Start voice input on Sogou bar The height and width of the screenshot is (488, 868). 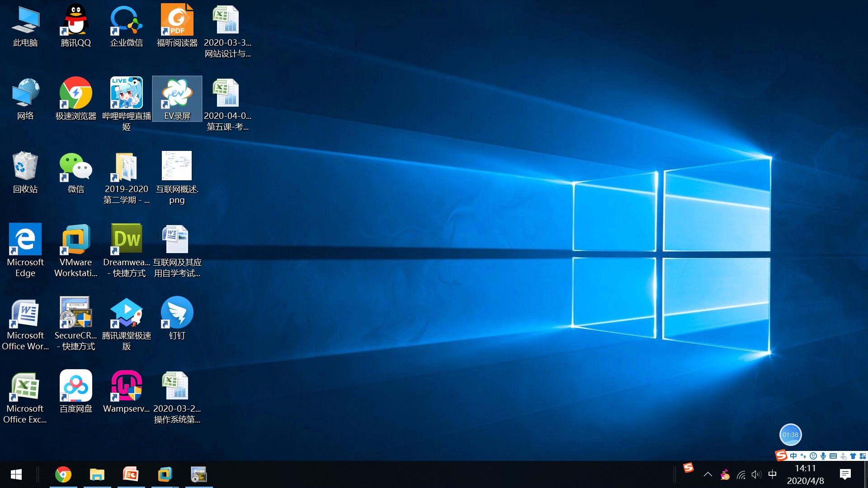[x=823, y=456]
